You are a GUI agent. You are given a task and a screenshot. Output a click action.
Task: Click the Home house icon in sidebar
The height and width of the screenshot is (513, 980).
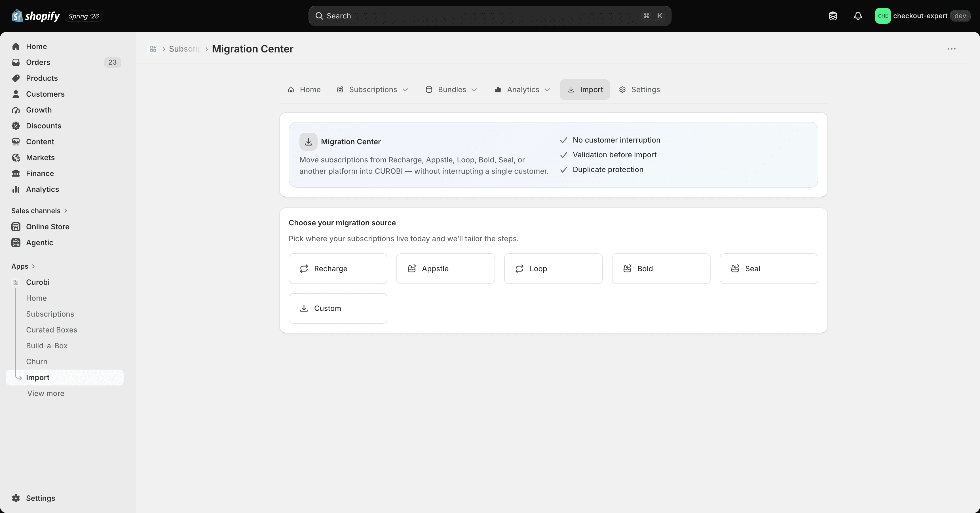point(16,46)
